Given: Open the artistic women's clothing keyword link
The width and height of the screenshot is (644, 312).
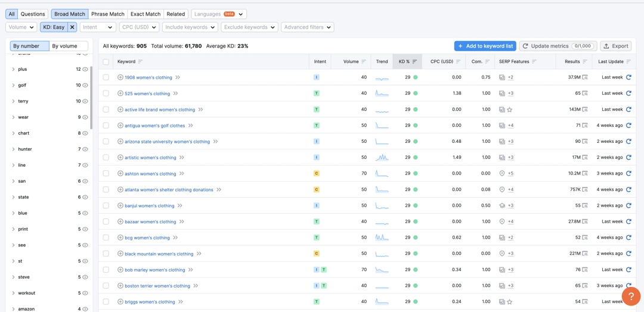Looking at the screenshot, I should (150, 157).
